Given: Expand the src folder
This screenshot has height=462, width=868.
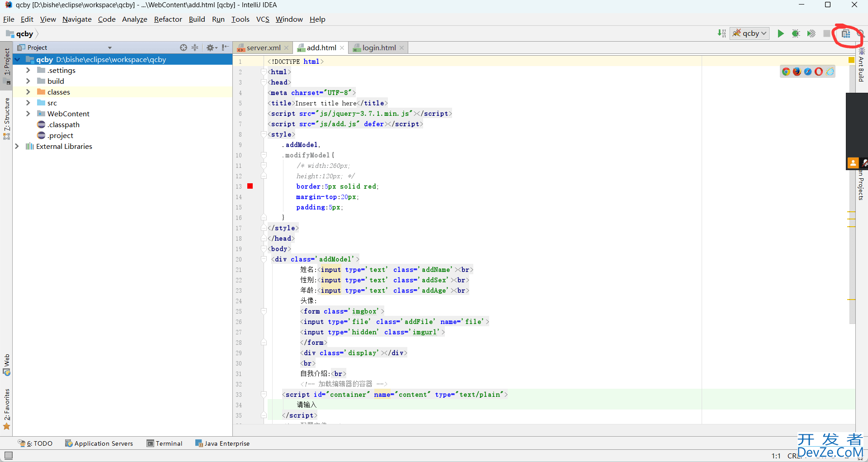Looking at the screenshot, I should click(28, 103).
